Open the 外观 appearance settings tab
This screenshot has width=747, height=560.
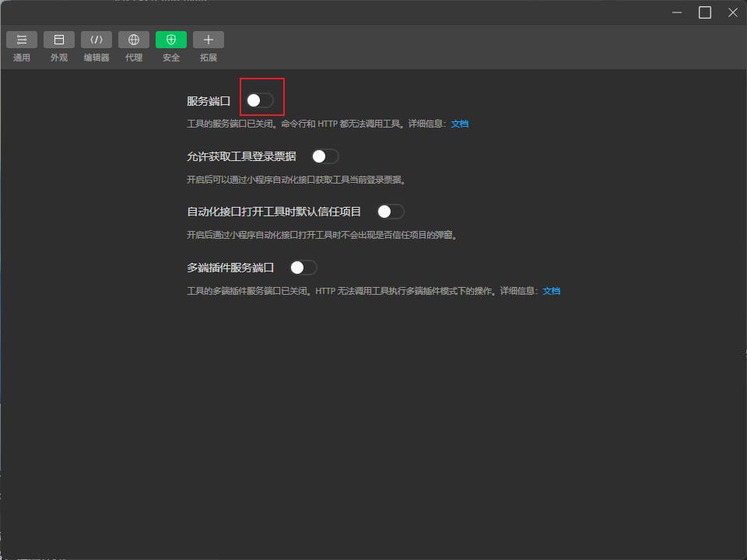(x=59, y=47)
